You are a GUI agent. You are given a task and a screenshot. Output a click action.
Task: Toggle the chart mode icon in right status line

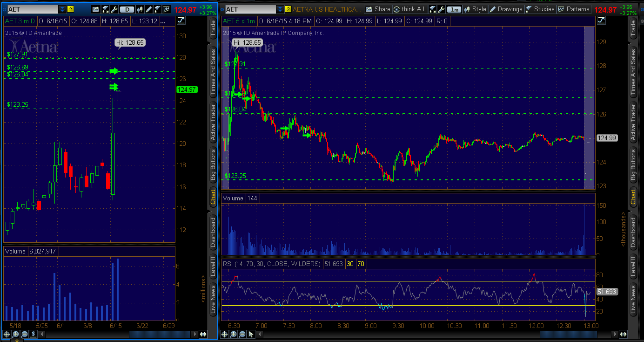point(601,21)
